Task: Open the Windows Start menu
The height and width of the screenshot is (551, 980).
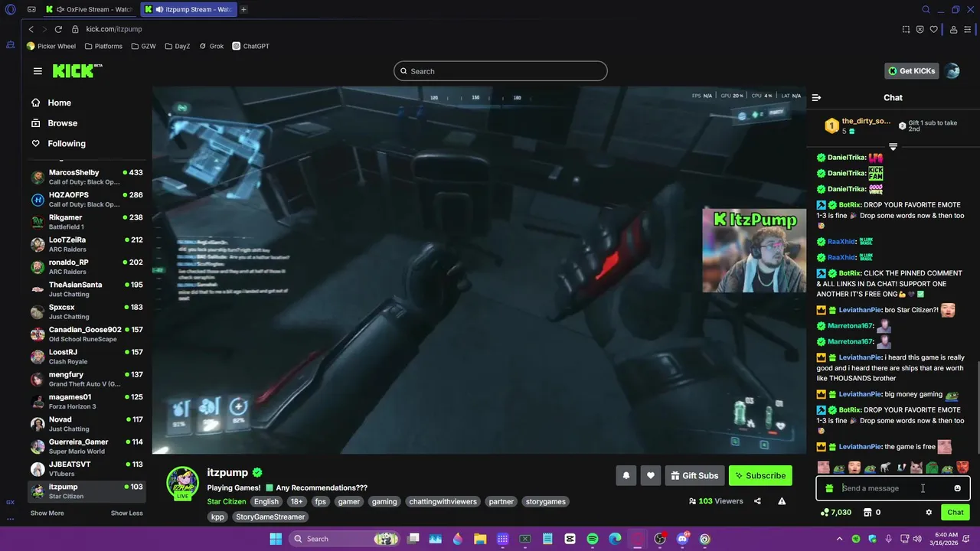Action: pyautogui.click(x=276, y=539)
